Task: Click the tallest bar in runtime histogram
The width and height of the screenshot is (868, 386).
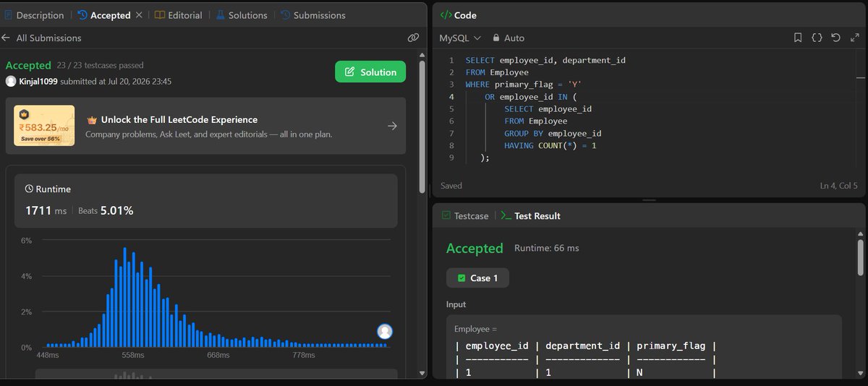Action: pos(124,297)
